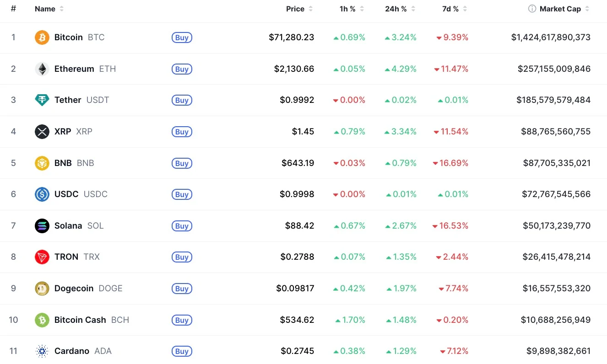
Task: Click the Ethereum diamond logo icon
Action: click(x=42, y=69)
